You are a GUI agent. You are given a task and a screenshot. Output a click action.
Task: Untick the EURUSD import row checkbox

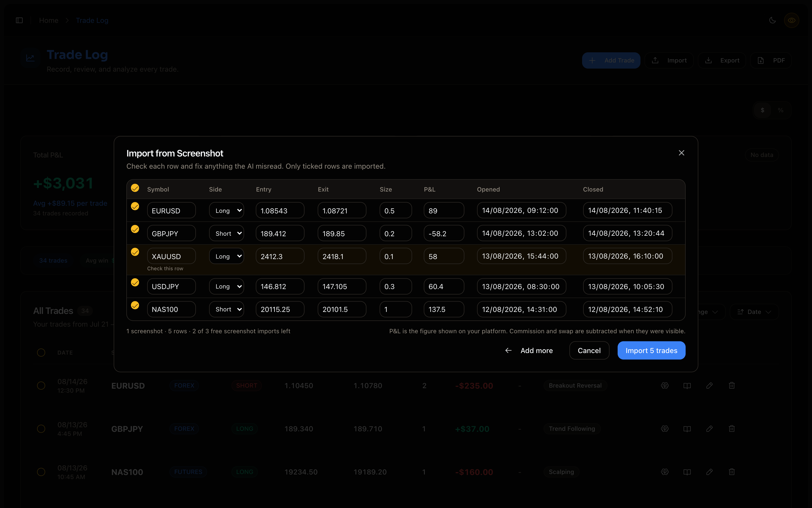[135, 206]
